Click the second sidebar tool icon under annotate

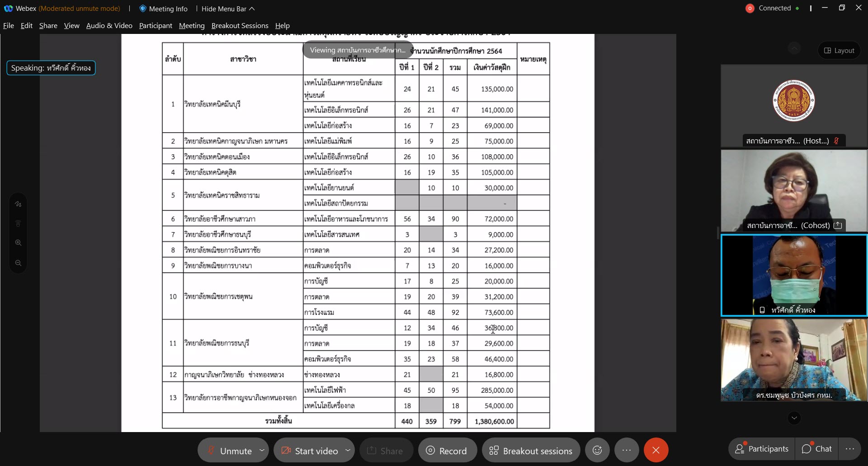coord(18,223)
